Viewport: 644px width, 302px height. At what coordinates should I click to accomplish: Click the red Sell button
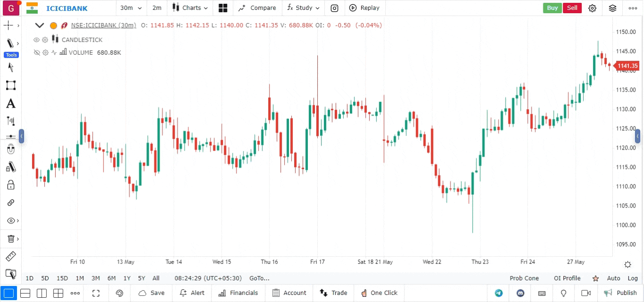tap(572, 8)
